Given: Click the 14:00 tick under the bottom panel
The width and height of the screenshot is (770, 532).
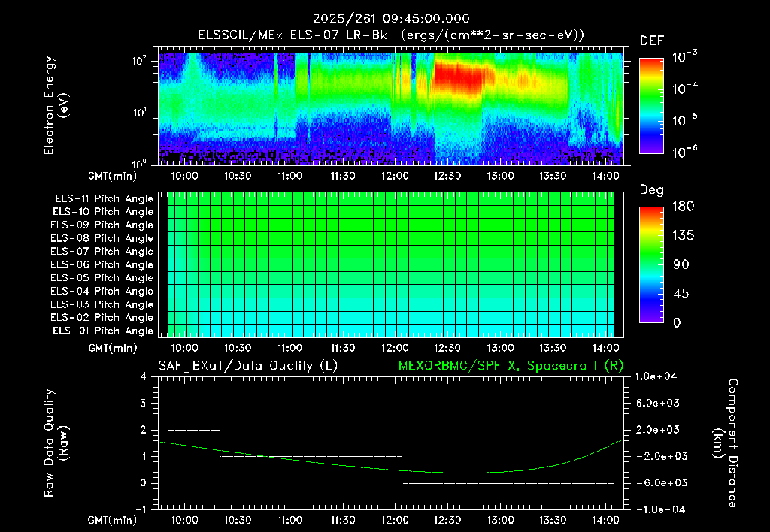Looking at the screenshot, I should (x=605, y=520).
